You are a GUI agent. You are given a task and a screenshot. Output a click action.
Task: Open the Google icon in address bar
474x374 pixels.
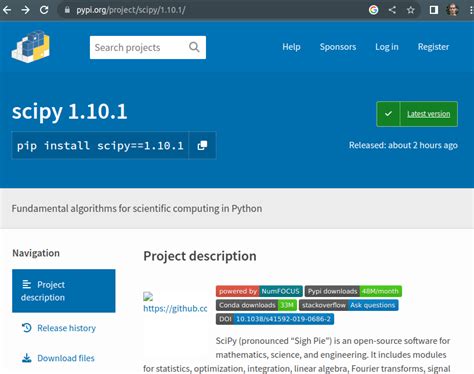374,10
